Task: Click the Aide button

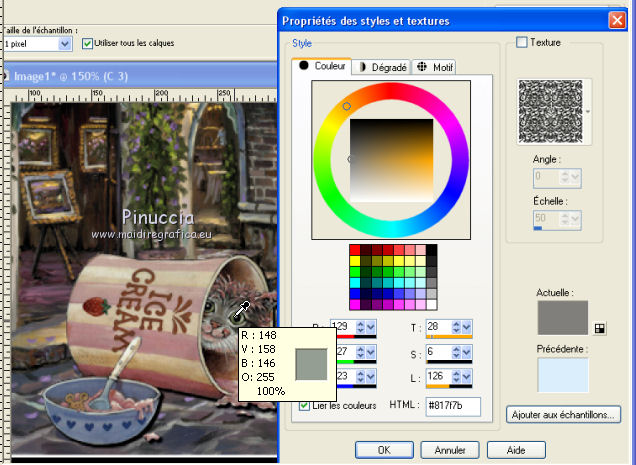Action: [516, 450]
